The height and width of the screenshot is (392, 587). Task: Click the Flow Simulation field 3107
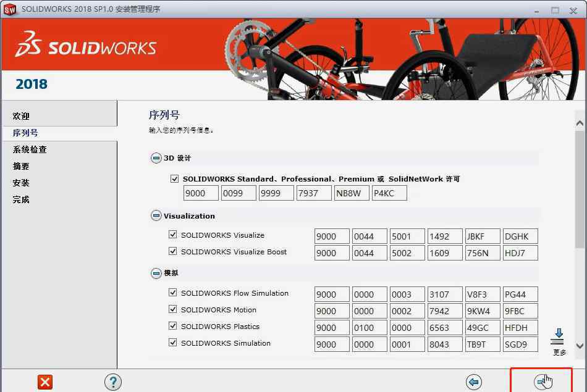445,294
